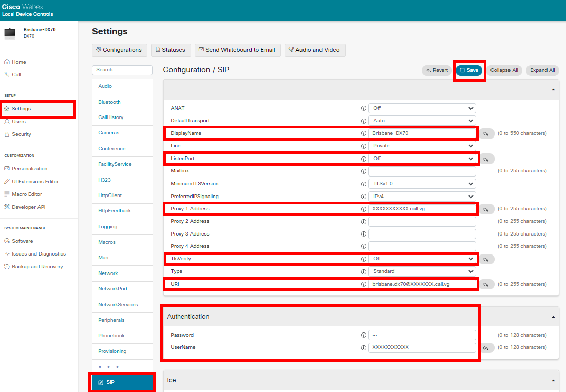Show info for Proxy 3 Address

pos(364,234)
